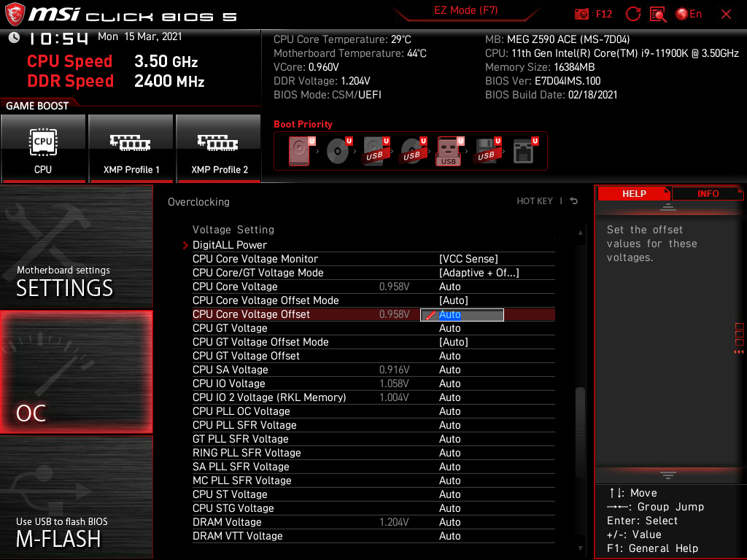Select the CPU Core Voltage Auto value

(449, 287)
